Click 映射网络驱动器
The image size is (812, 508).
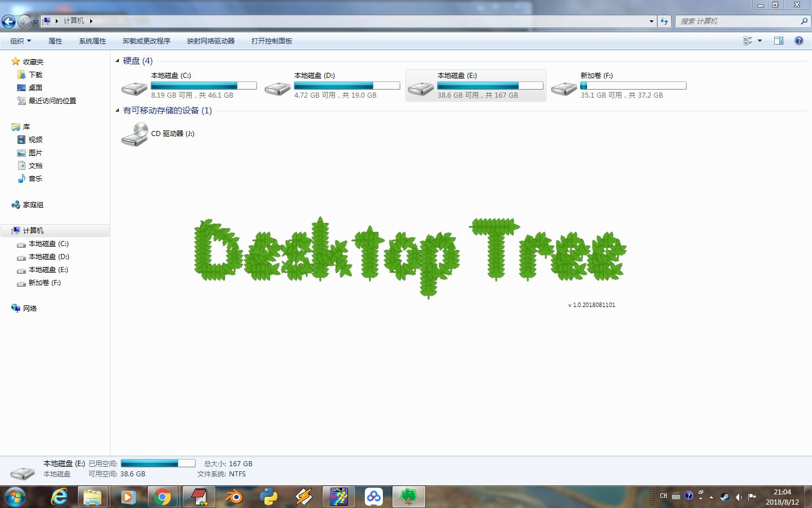(x=211, y=41)
